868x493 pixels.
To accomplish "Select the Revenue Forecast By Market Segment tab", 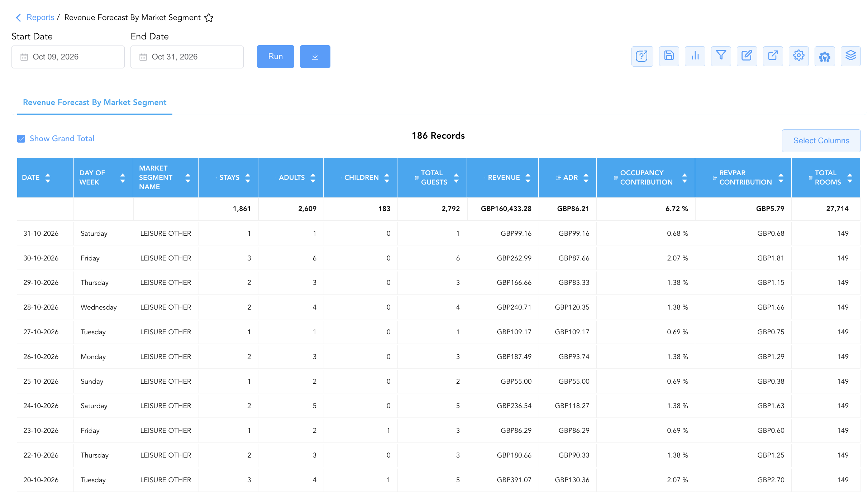I will pyautogui.click(x=95, y=102).
